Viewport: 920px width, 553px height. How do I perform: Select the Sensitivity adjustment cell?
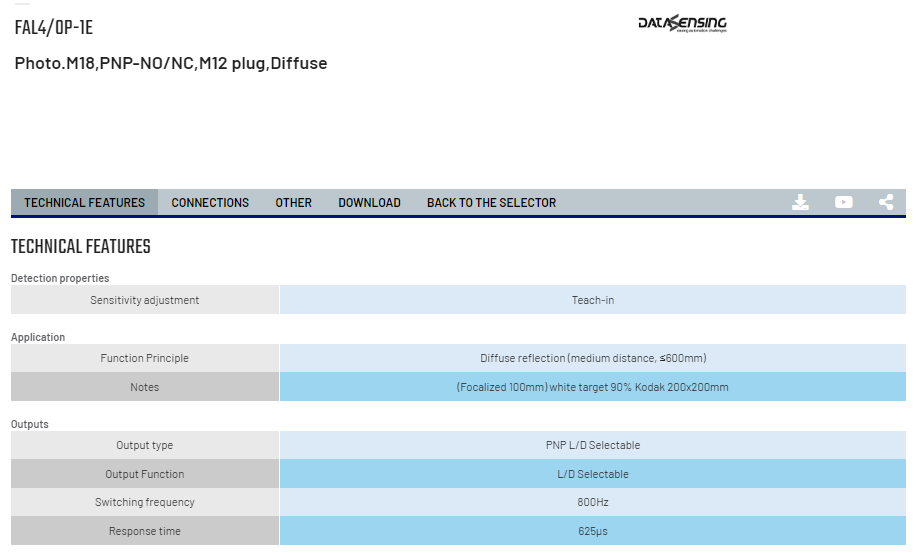tap(145, 300)
